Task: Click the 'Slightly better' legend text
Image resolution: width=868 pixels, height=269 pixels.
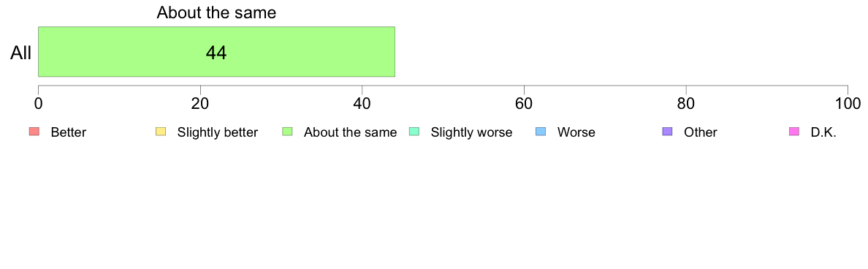Action: tap(218, 132)
